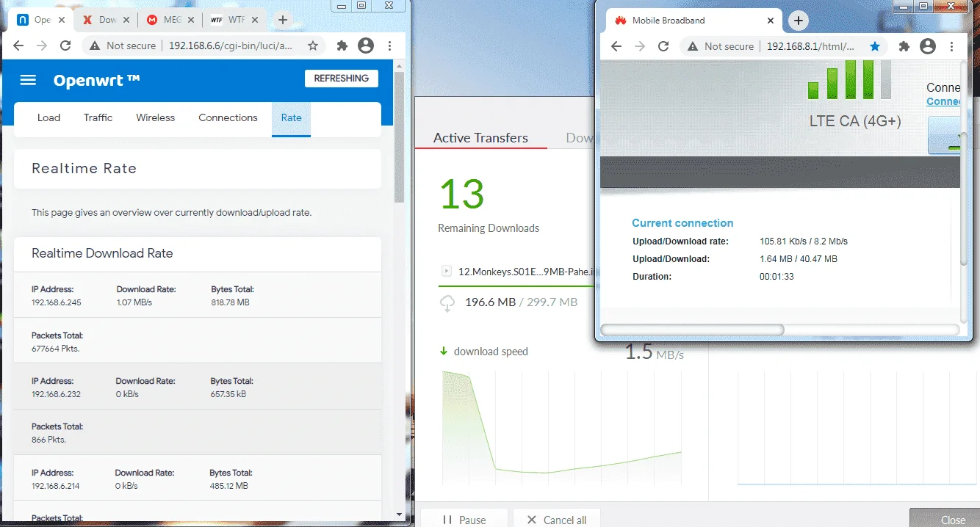The height and width of the screenshot is (527, 980).
Task: Select download rate 1.07 MB/s
Action: pyautogui.click(x=134, y=302)
